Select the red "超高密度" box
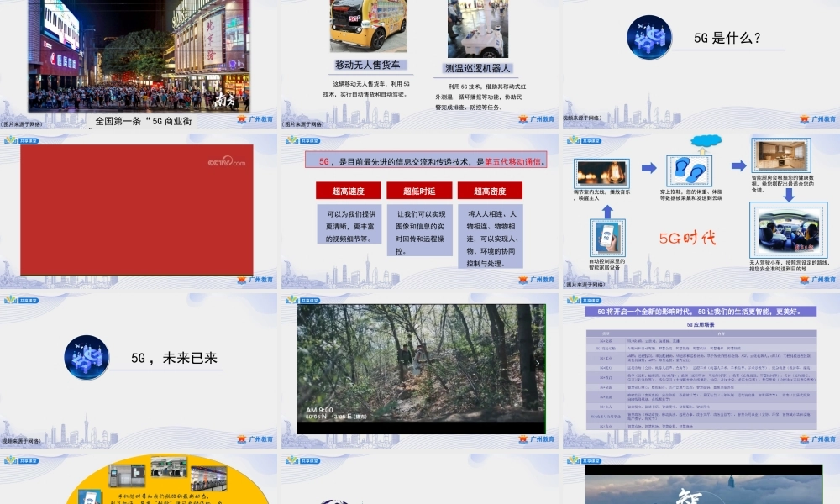 (490, 192)
